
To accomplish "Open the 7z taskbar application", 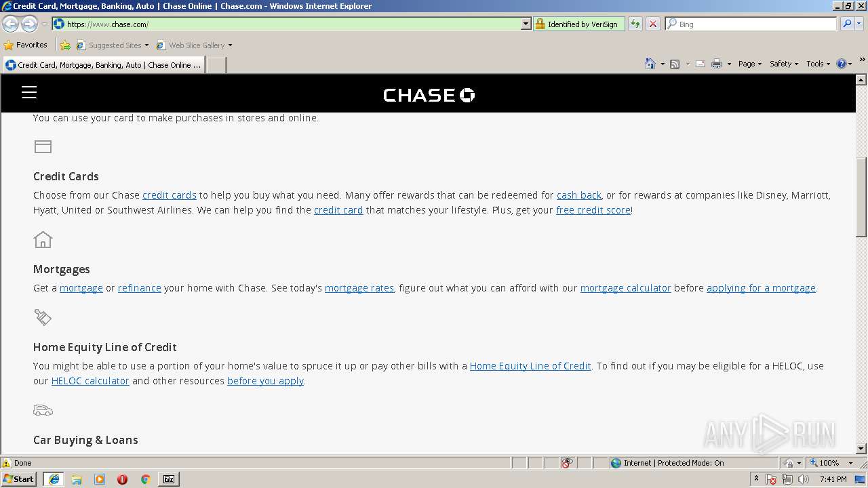I will (168, 479).
